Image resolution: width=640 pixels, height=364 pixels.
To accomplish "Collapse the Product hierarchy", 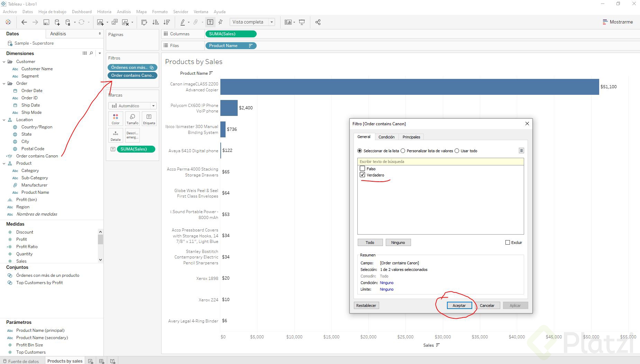I will [x=4, y=163].
